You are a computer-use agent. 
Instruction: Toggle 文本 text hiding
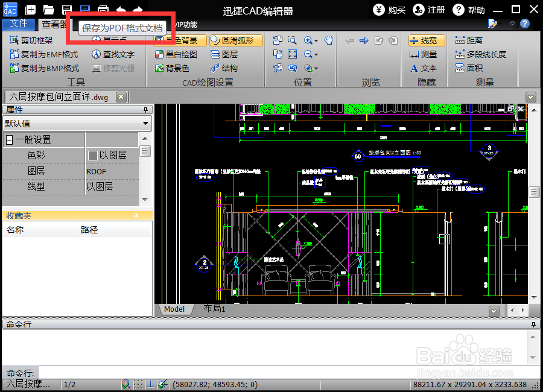423,68
